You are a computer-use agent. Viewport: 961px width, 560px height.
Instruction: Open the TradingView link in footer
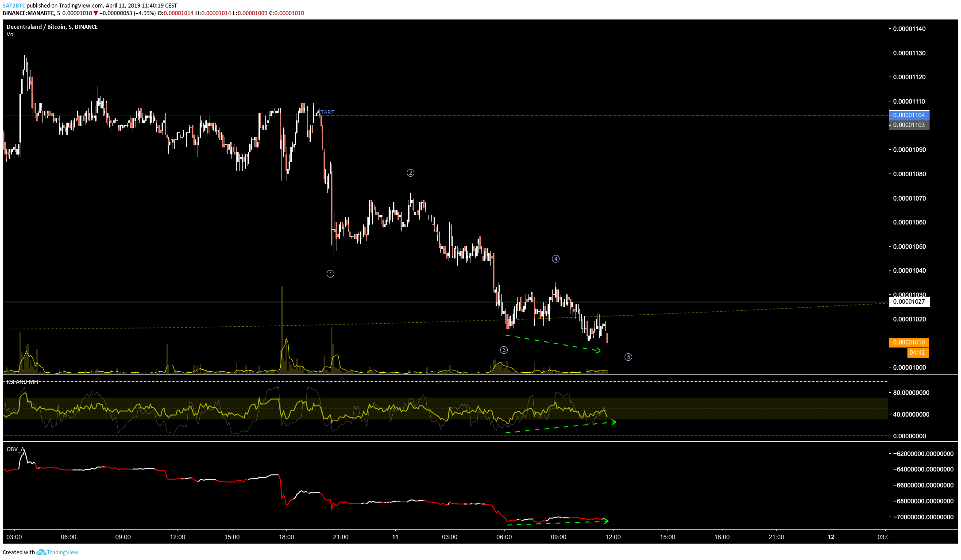[x=62, y=552]
